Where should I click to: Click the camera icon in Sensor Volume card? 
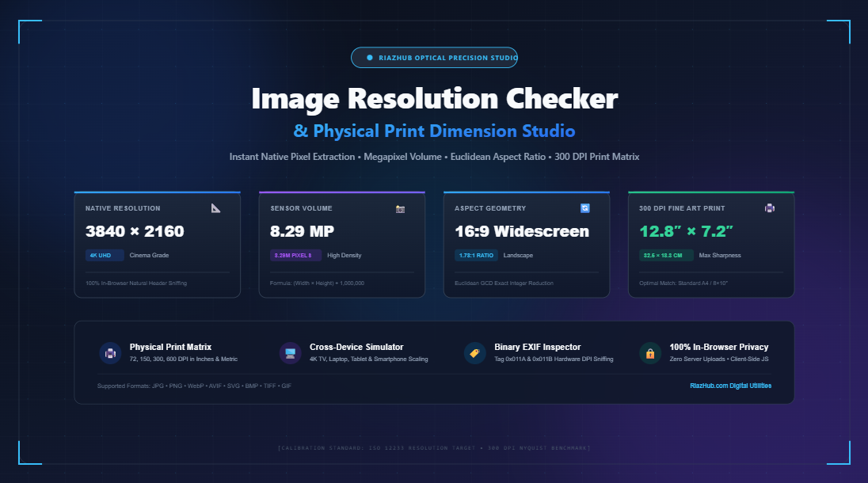click(400, 208)
